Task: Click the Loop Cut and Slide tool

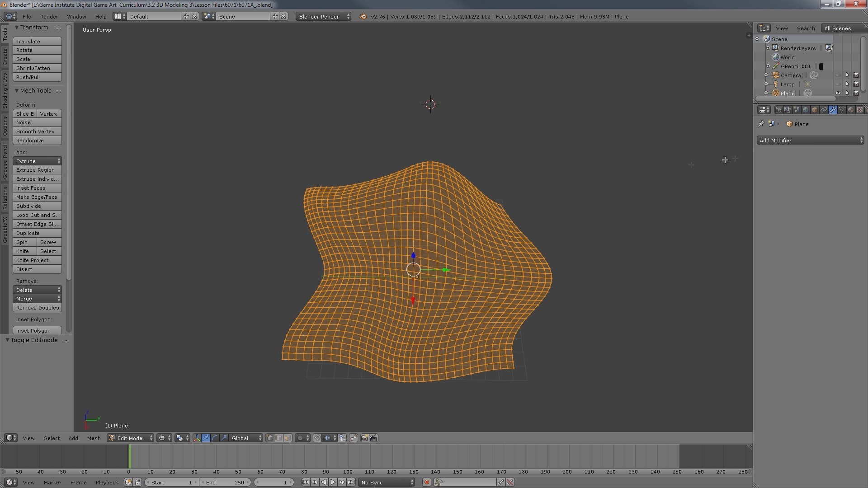Action: (37, 215)
